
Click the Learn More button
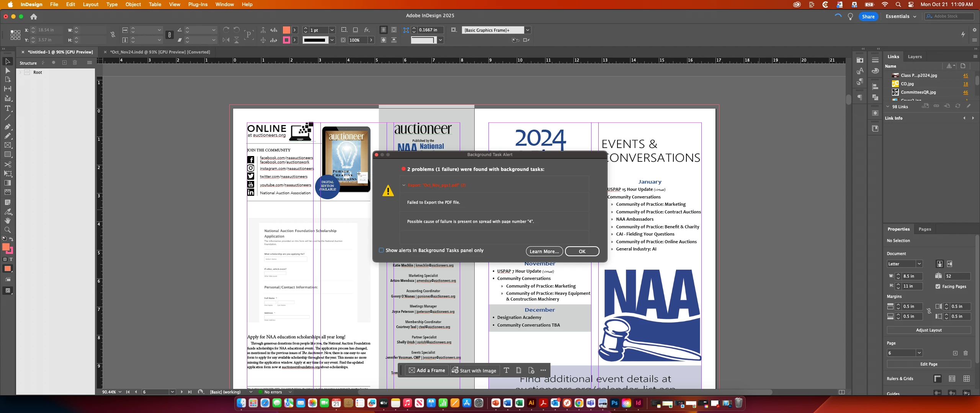tap(544, 251)
